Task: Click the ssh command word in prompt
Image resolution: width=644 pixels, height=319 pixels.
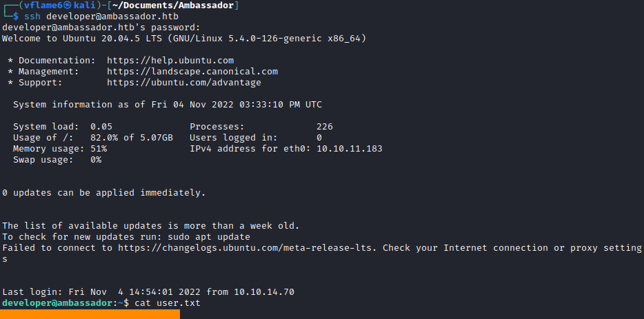Action: pos(32,17)
